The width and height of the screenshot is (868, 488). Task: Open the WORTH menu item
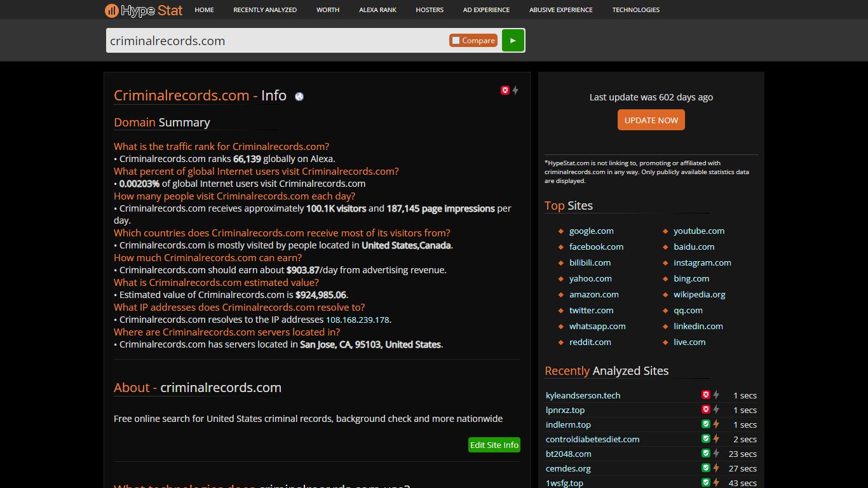coord(328,10)
